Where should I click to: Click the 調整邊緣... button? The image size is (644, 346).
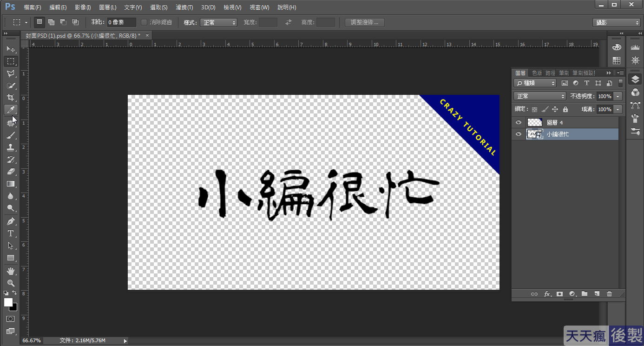click(365, 22)
